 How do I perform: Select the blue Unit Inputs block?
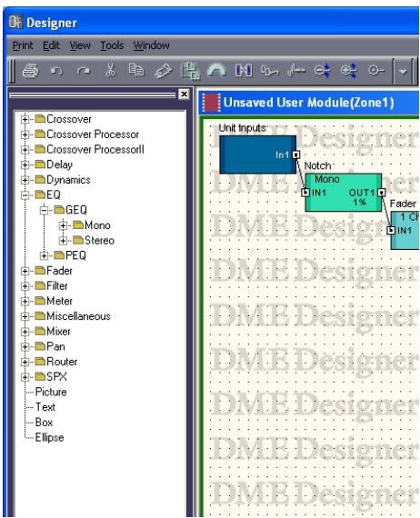[257, 154]
